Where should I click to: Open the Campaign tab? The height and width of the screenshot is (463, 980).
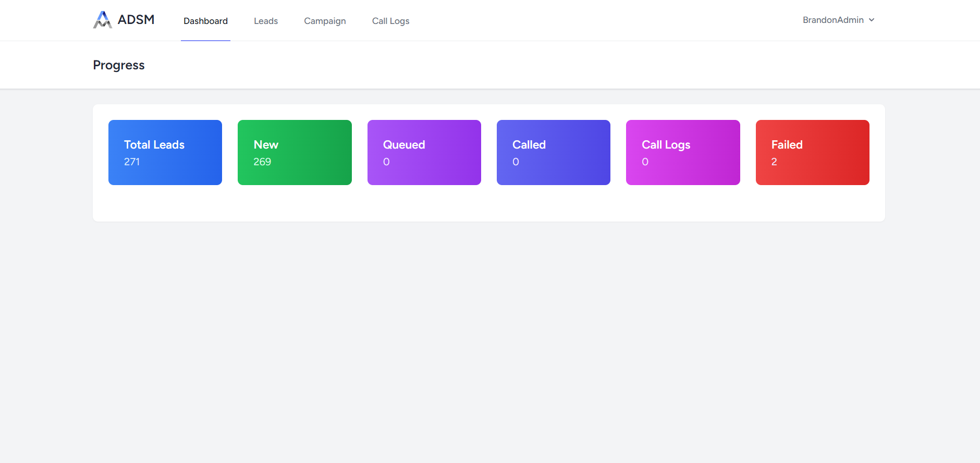325,21
